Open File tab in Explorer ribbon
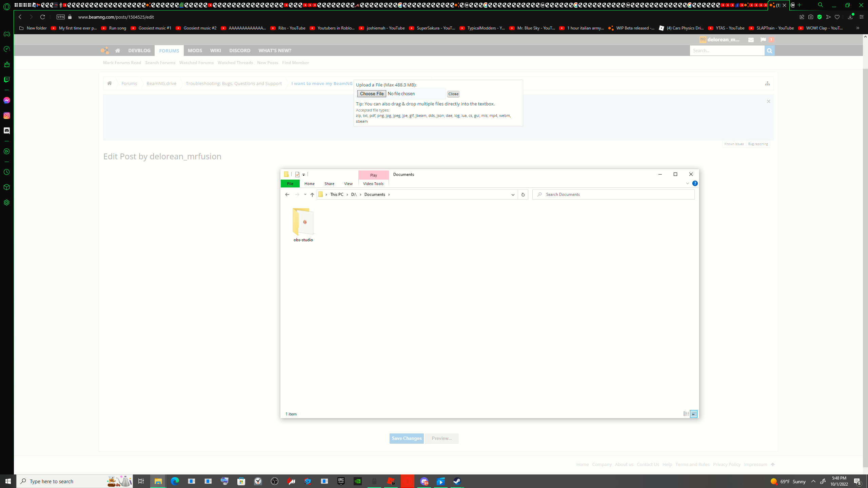This screenshot has height=488, width=868. click(290, 184)
